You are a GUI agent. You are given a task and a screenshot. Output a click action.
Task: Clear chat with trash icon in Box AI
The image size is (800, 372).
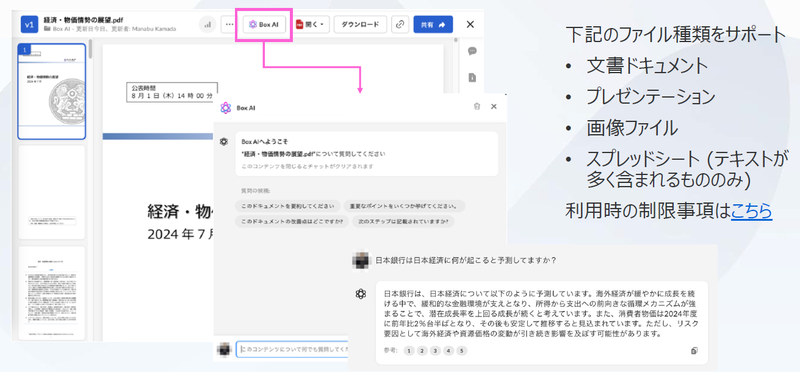click(477, 107)
